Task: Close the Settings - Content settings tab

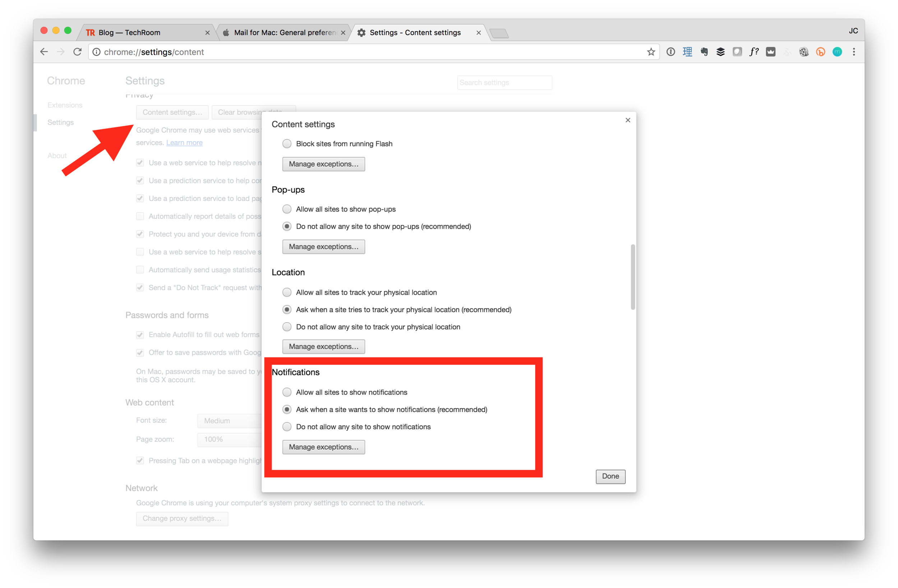Action: pyautogui.click(x=478, y=33)
